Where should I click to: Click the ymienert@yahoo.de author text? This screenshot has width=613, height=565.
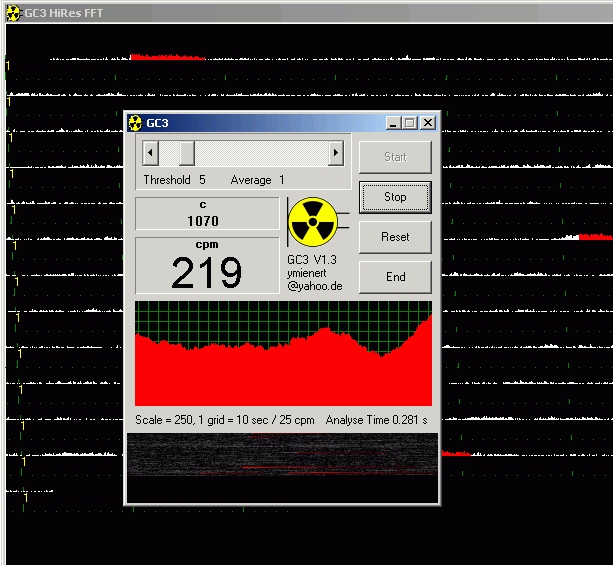[315, 279]
